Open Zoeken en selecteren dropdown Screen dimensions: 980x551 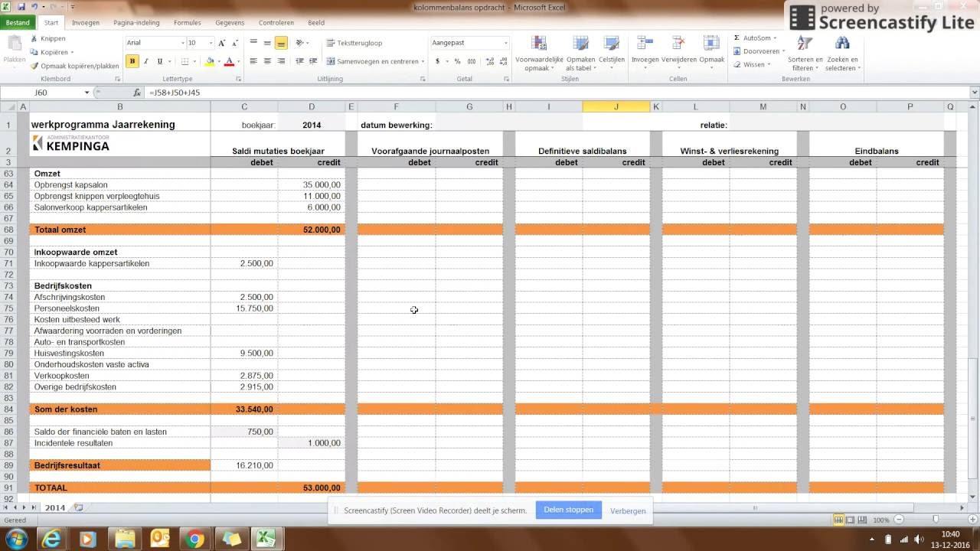pos(842,53)
